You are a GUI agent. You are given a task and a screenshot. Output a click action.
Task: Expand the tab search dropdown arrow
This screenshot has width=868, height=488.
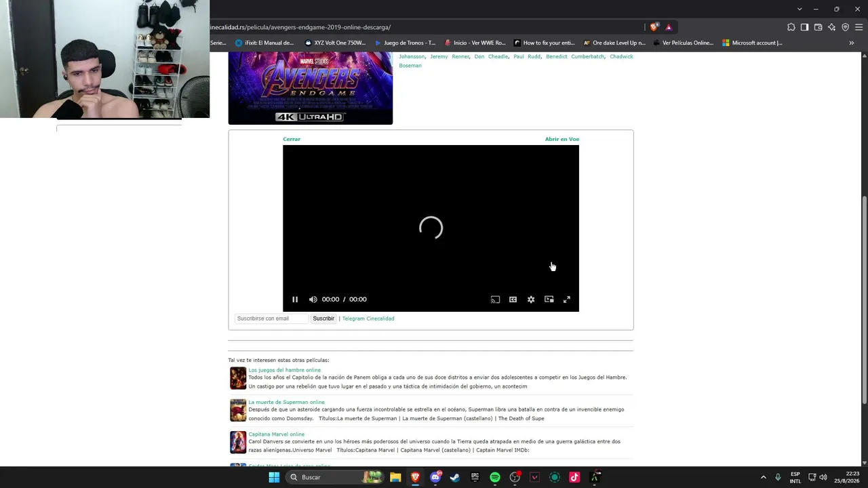pyautogui.click(x=800, y=9)
